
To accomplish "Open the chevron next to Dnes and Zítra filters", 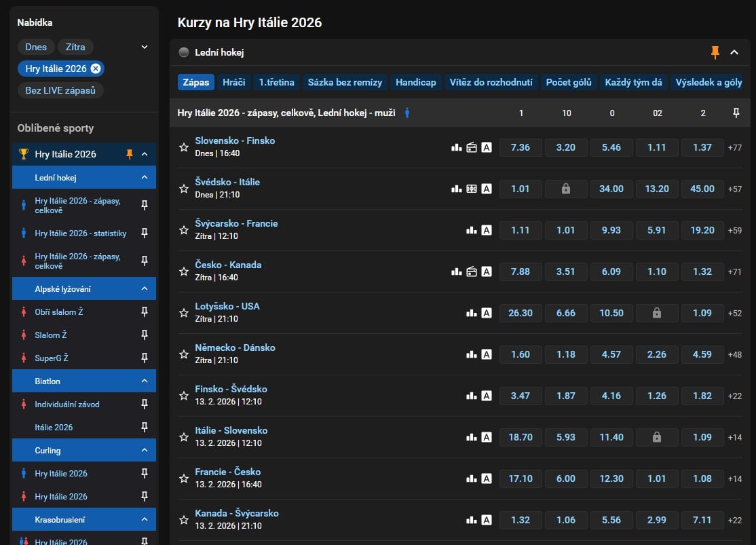I will (x=143, y=47).
